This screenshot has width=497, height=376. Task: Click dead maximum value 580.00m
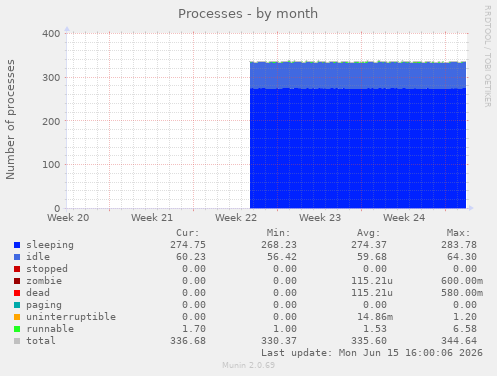tap(462, 293)
